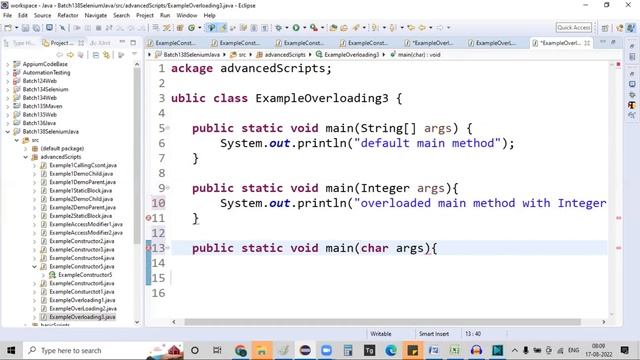Switch to the Type Hierarchy tab
This screenshot has height=360, width=640.
pos(20,43)
